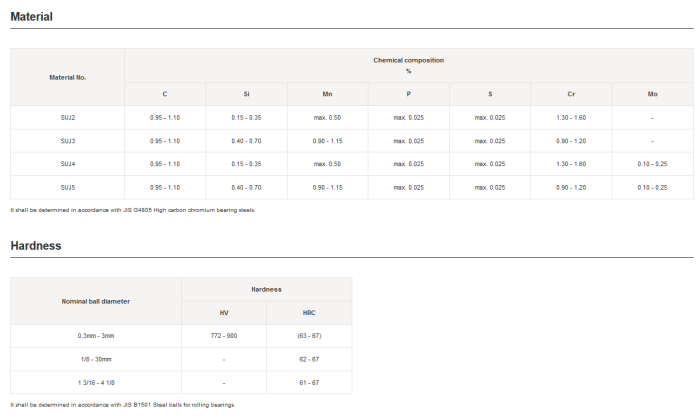
Task: Click the SUJ4 material row label
Action: (x=67, y=164)
